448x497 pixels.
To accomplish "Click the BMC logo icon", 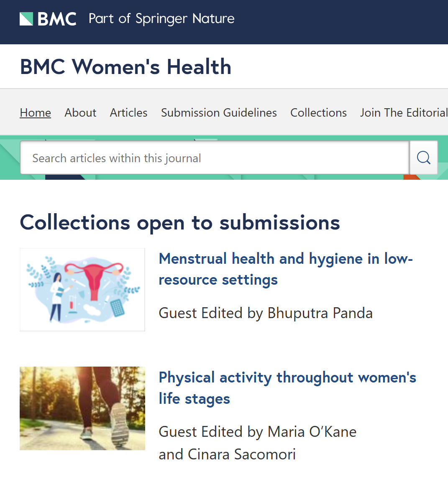I will pyautogui.click(x=26, y=19).
